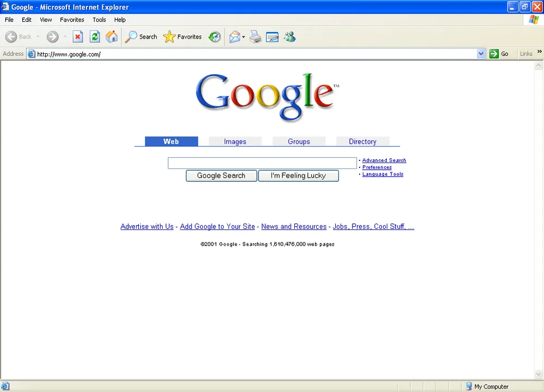The width and height of the screenshot is (544, 392).
Task: Minimize the Internet Explorer window
Action: click(x=512, y=7)
